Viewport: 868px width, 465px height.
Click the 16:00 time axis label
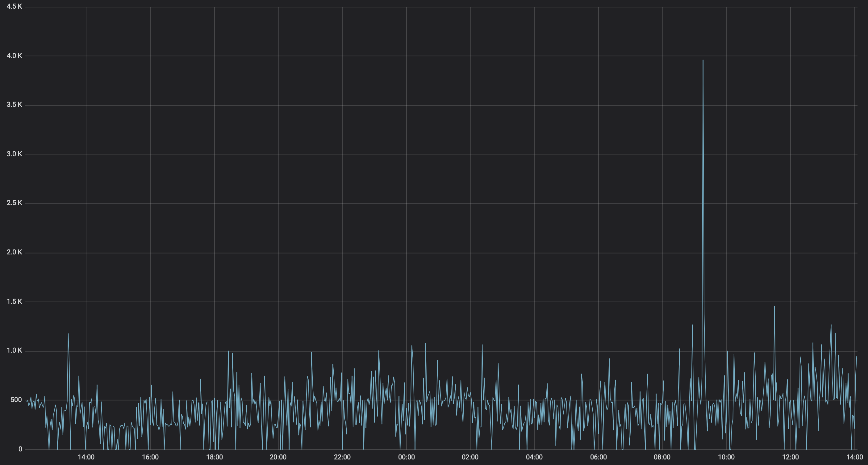point(150,457)
